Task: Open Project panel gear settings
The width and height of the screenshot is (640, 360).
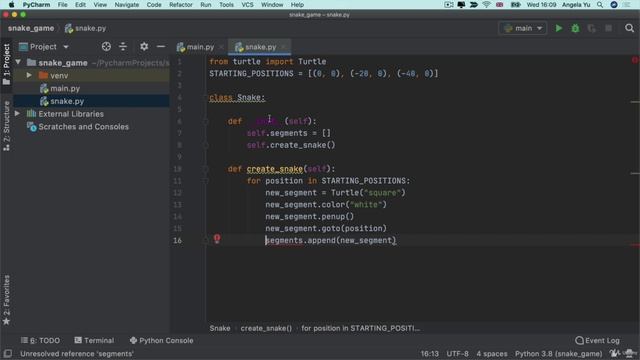Action: click(x=144, y=47)
